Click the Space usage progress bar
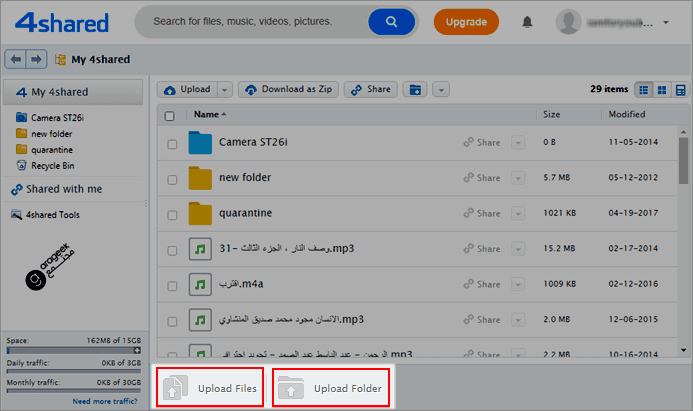This screenshot has height=411, width=693. click(73, 350)
